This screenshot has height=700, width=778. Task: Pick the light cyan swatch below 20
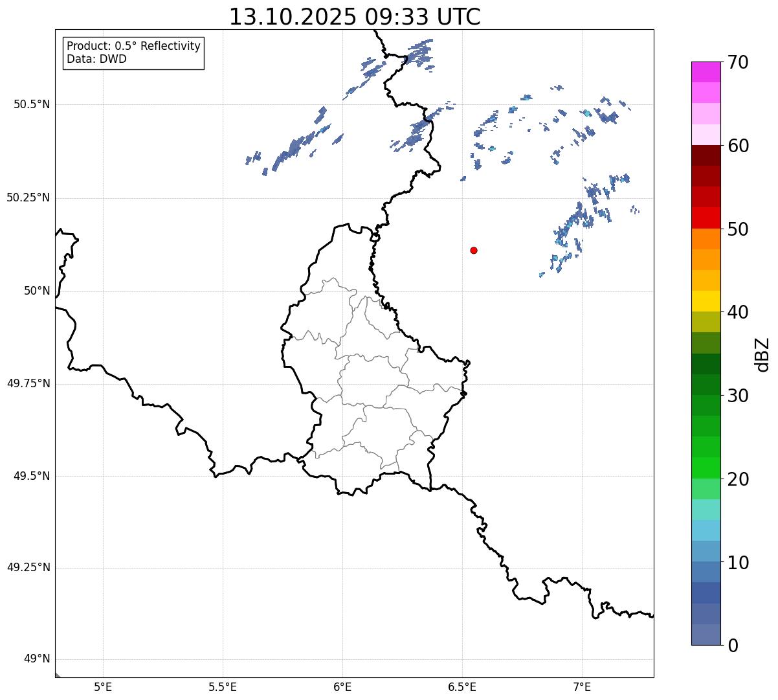[x=706, y=510]
